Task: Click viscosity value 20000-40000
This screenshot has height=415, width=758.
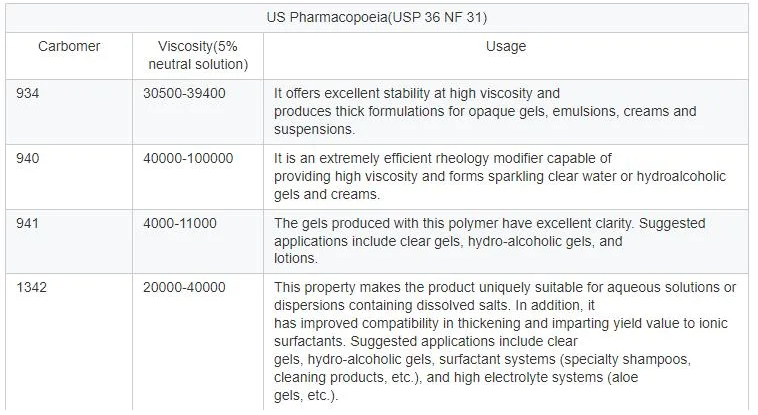Action: (x=184, y=287)
